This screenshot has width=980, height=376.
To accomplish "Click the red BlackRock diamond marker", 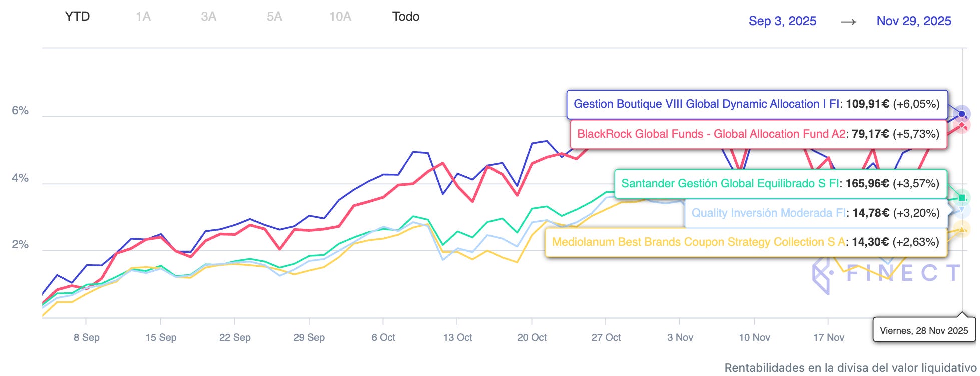I will tap(962, 125).
